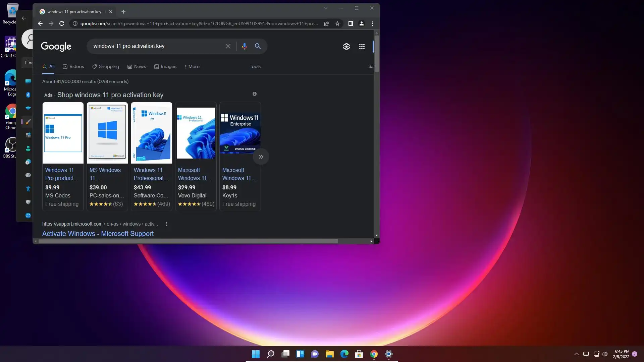Click the voice search microphone icon
644x362 pixels.
(x=244, y=46)
